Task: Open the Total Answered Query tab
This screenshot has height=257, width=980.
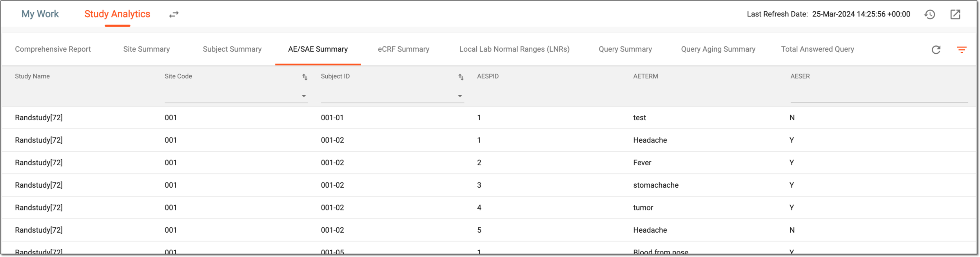Action: click(817, 49)
